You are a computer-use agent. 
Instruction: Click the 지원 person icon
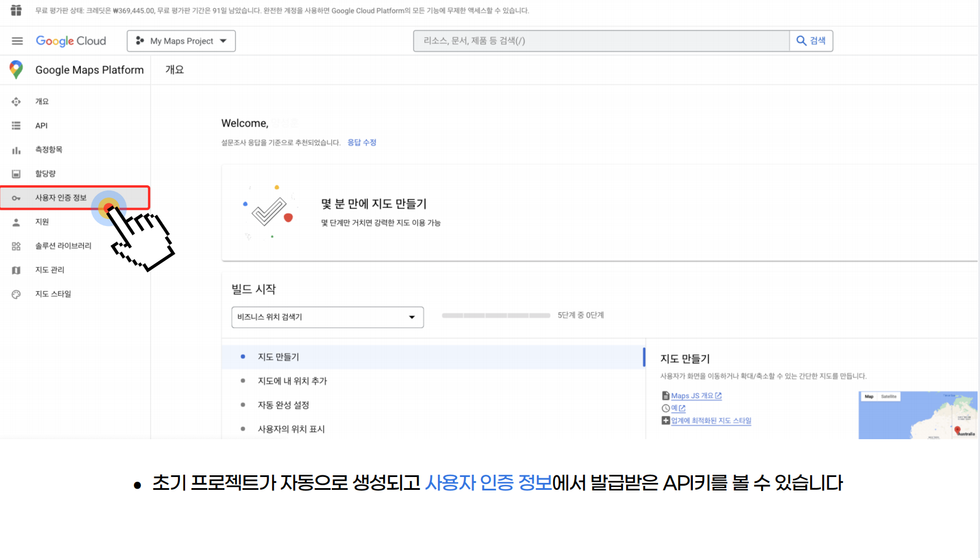click(x=16, y=222)
